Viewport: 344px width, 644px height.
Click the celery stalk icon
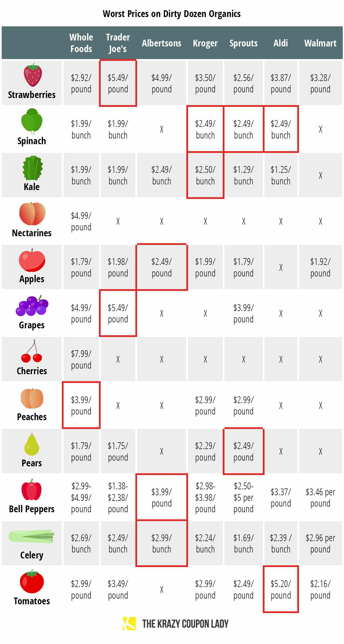tap(32, 536)
